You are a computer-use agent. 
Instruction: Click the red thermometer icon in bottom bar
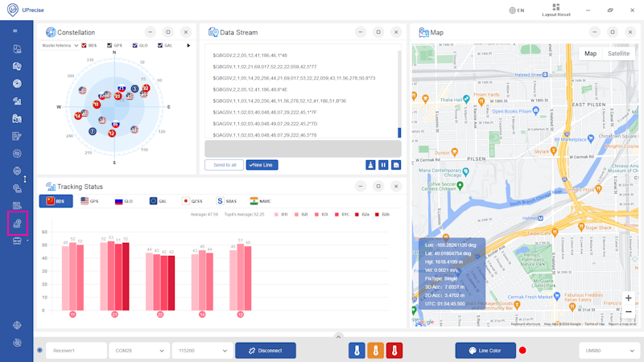coord(394,351)
